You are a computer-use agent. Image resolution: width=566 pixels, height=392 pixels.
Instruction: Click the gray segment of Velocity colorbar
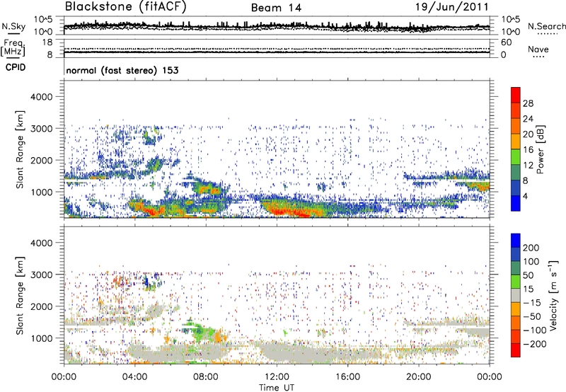tap(516, 295)
